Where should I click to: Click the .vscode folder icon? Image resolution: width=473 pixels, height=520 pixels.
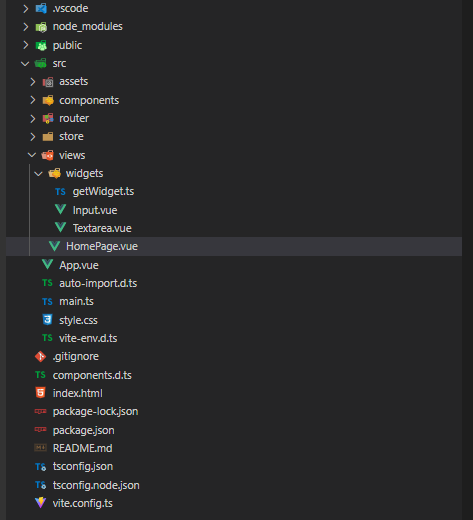click(41, 8)
